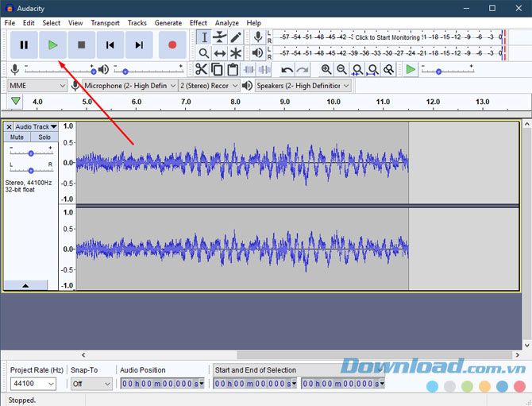Image resolution: width=532 pixels, height=406 pixels.
Task: Open the Generate menu
Action: point(168,23)
